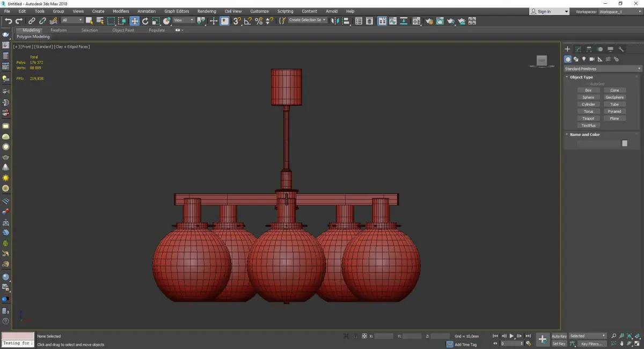Click the Key Filters button
This screenshot has height=349, width=644.
click(x=591, y=344)
